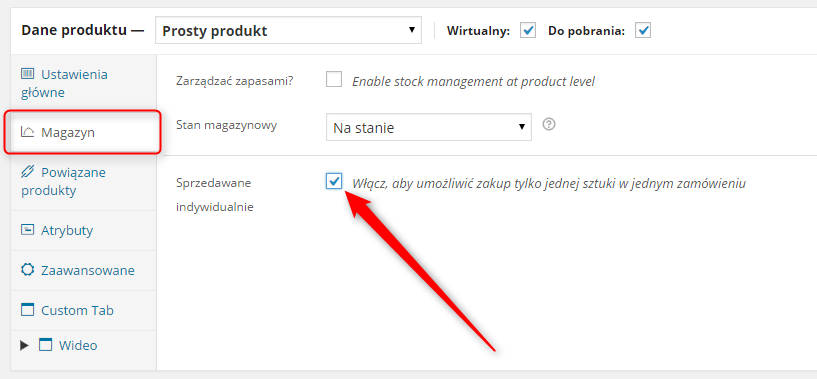Screen dimensions: 817x379
Task: Open the Na stanie stock status dropdown
Action: point(429,128)
